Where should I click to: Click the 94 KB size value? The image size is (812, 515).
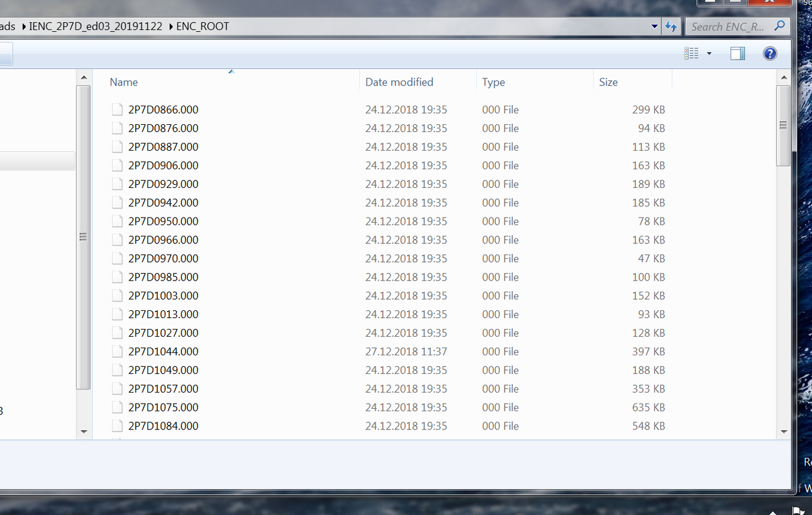(x=651, y=128)
